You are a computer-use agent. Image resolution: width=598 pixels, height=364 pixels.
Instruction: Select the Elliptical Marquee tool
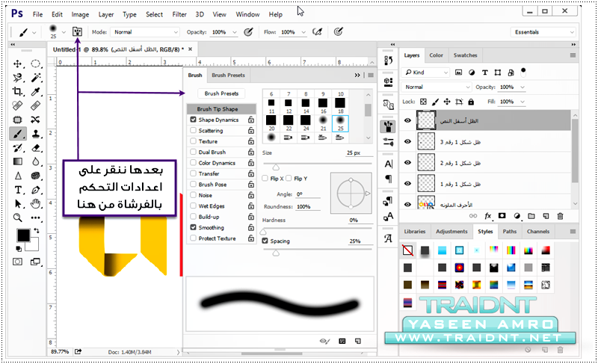35,64
